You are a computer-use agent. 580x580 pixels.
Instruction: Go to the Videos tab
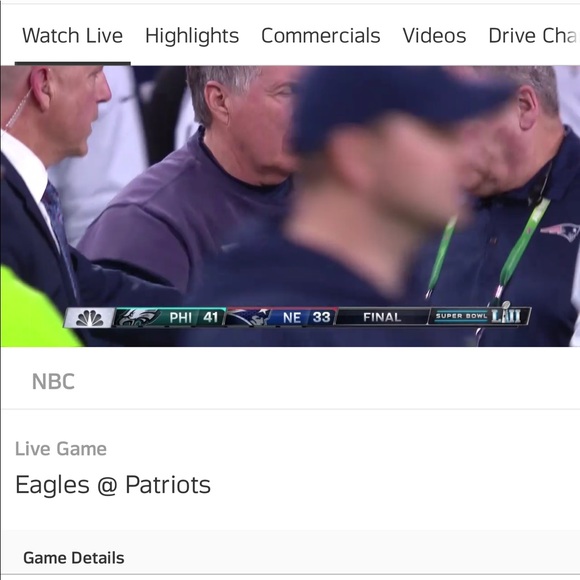pyautogui.click(x=434, y=36)
